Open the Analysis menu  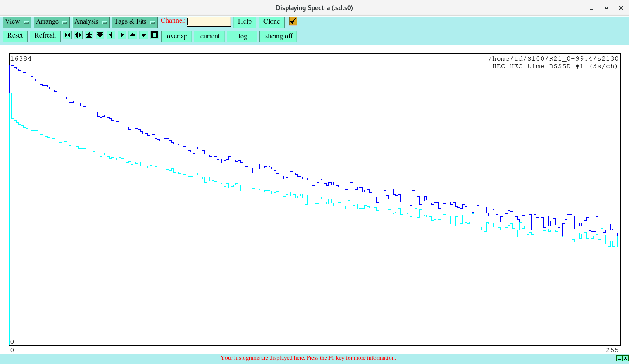point(86,22)
